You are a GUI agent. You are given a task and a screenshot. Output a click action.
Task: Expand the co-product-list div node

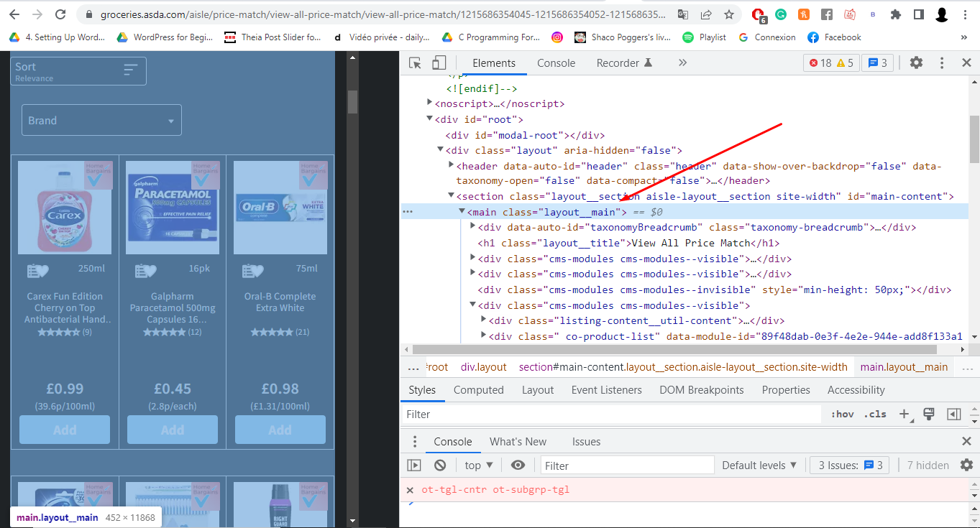484,335
